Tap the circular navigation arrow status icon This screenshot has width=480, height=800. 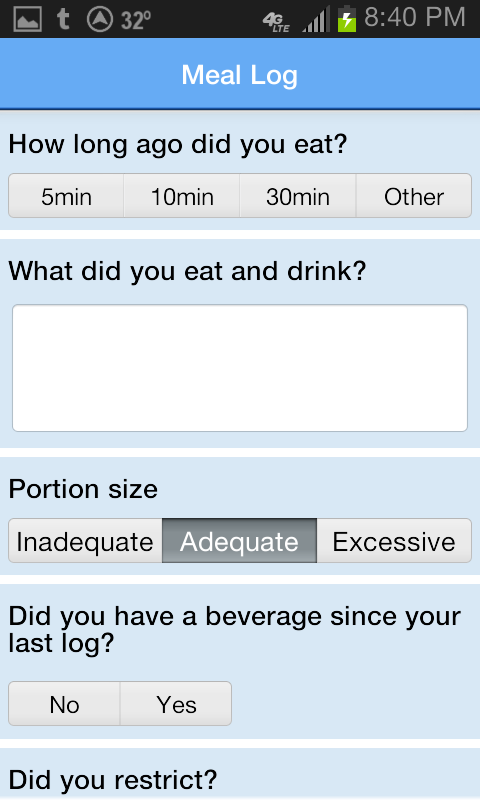(x=100, y=19)
